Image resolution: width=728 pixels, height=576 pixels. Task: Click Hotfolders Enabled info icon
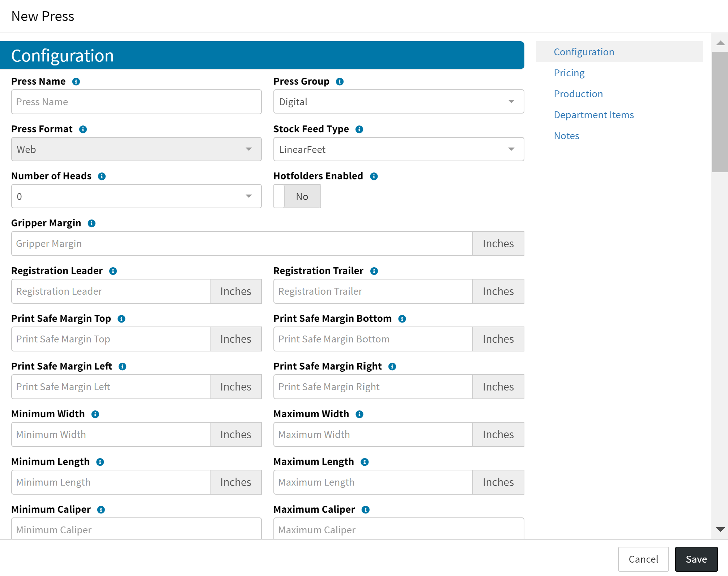[x=374, y=176]
